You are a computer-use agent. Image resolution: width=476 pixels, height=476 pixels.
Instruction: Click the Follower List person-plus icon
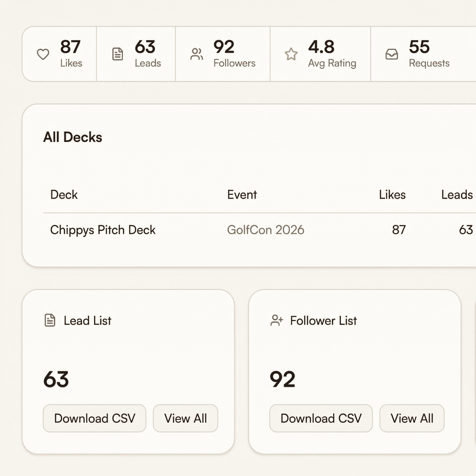coord(276,320)
